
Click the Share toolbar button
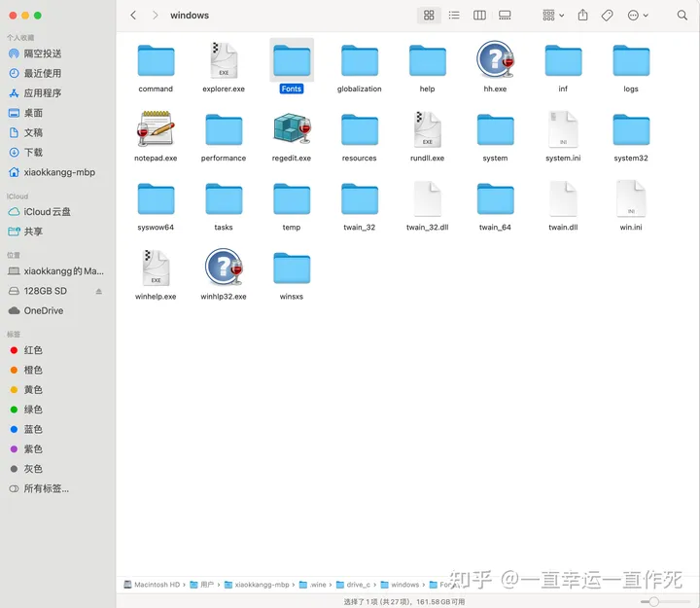(582, 16)
